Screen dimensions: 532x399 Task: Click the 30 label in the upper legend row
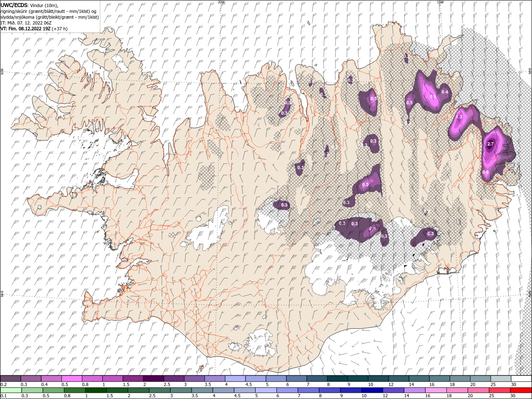point(514,385)
